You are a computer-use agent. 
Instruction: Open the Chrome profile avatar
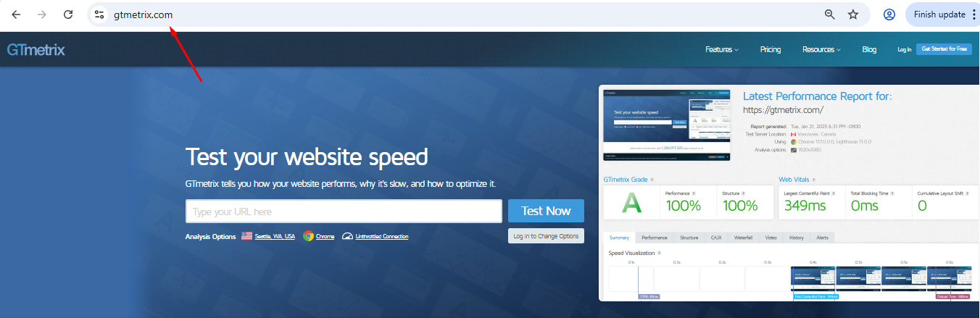(889, 14)
